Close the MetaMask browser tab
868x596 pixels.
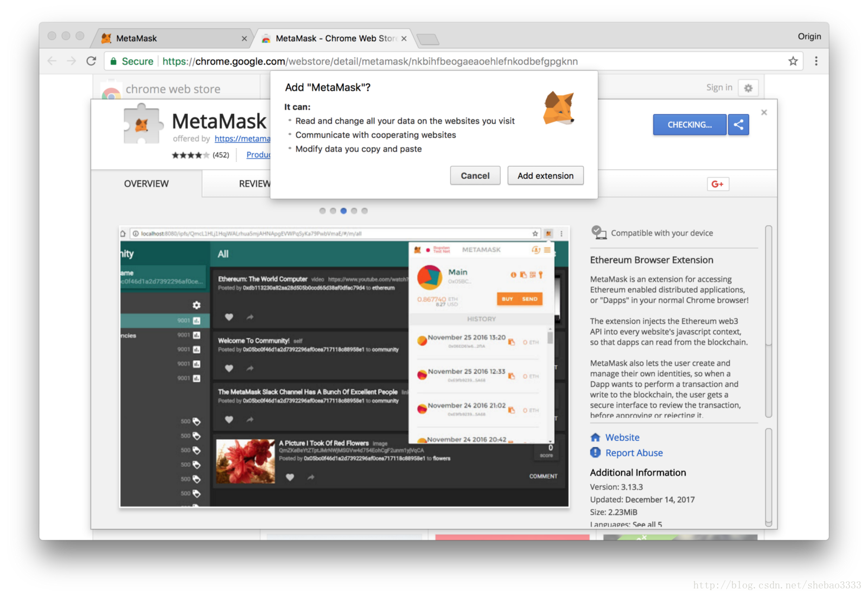click(244, 39)
